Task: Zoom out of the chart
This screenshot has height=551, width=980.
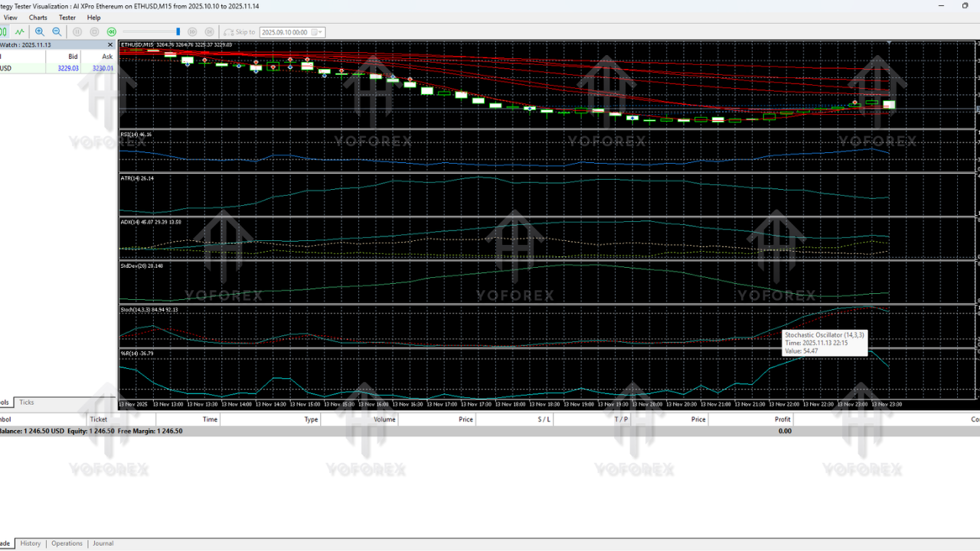Action: pos(56,31)
